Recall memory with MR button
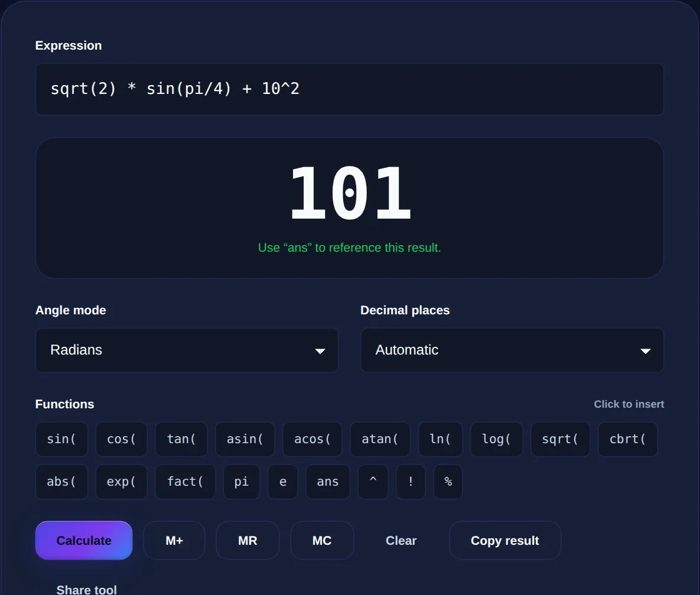Screen dimensions: 700x595 tap(248, 541)
